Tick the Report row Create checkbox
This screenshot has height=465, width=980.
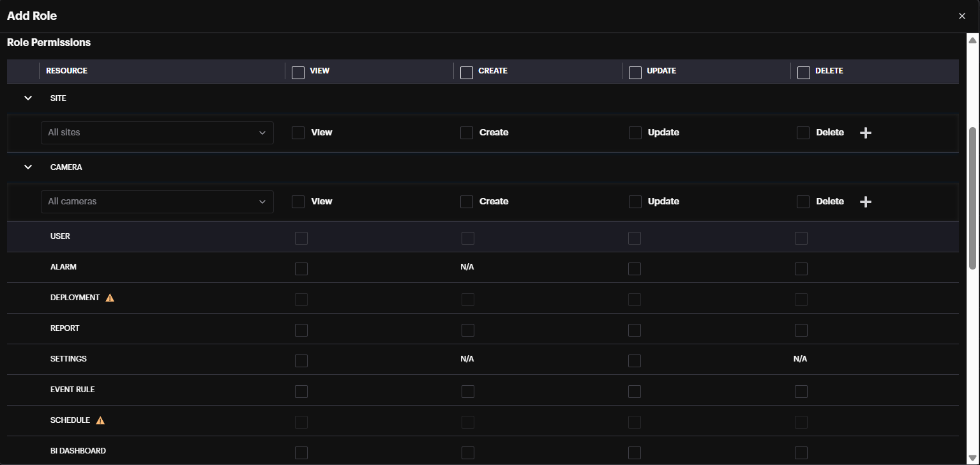[468, 330]
